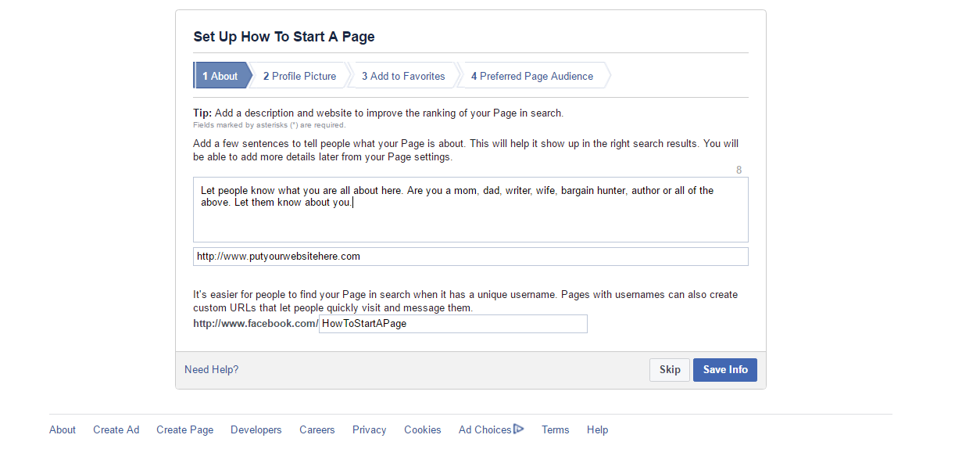
Task: Click the Save Info button
Action: pyautogui.click(x=725, y=370)
